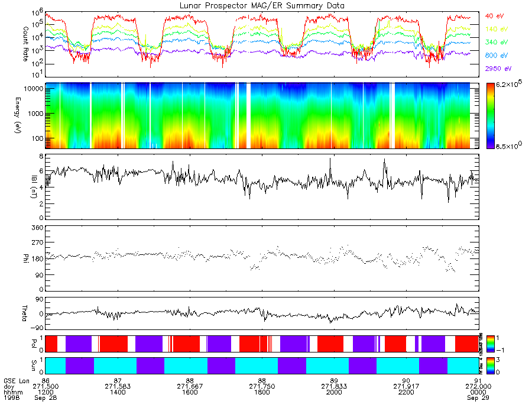
Task: Click the "271.917" day-of-year tick
Action: coord(406,387)
